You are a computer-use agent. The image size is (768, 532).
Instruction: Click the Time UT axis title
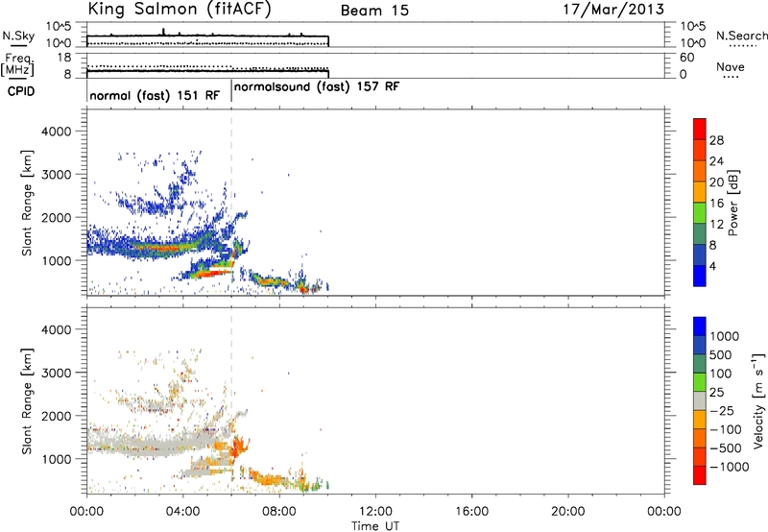click(x=375, y=526)
